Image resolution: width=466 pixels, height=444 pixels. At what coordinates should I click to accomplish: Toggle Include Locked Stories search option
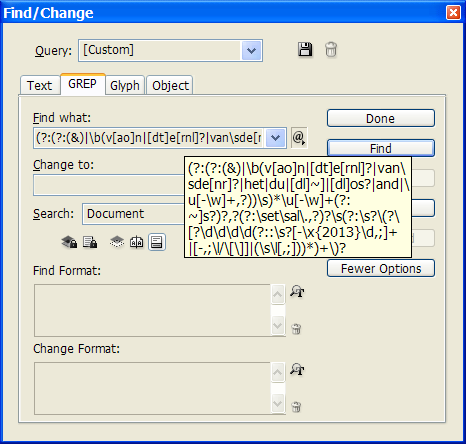[90, 242]
